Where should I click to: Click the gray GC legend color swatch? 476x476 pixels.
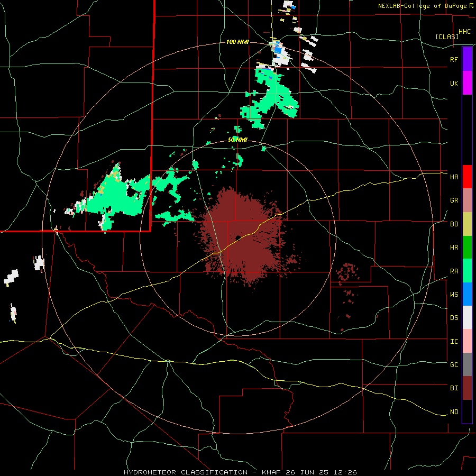pyautogui.click(x=467, y=364)
